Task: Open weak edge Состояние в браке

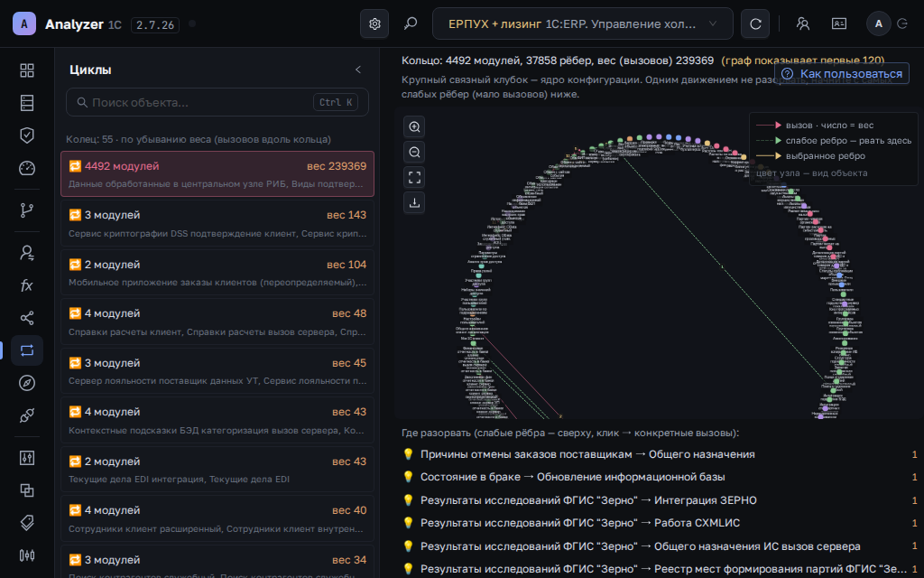Action: coord(660,477)
